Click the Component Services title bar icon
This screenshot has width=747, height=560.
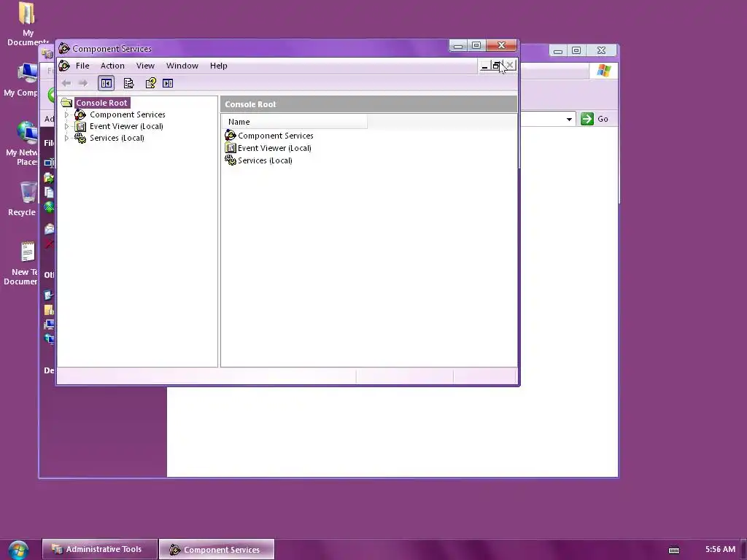pos(64,49)
